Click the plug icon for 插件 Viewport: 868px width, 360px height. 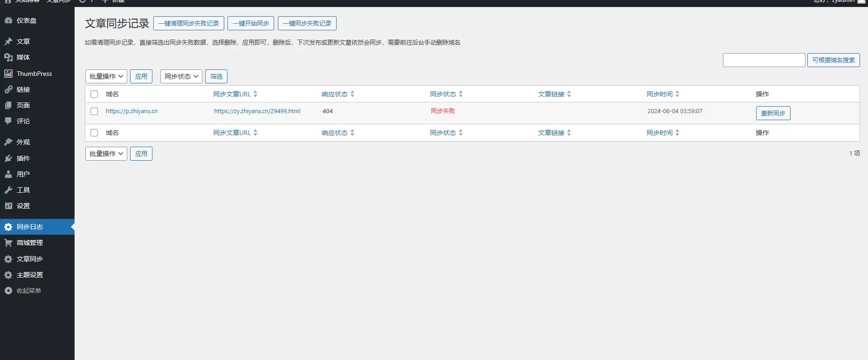pos(8,158)
